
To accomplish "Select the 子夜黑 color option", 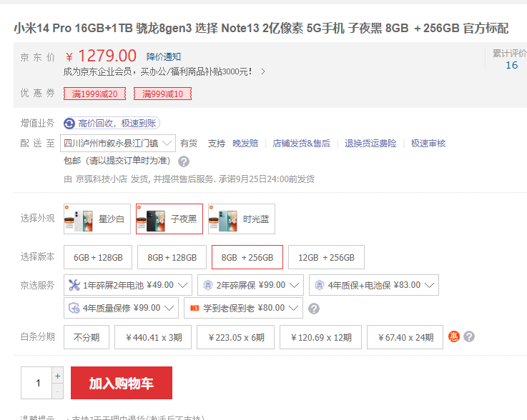I will coord(169,219).
